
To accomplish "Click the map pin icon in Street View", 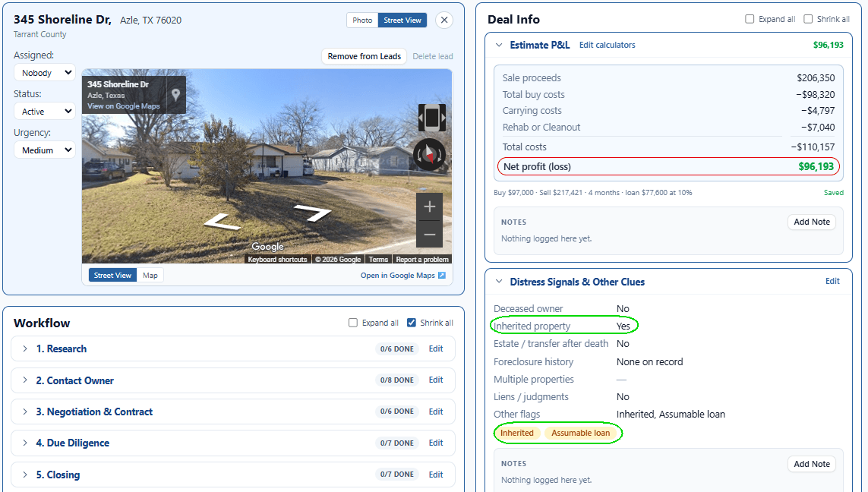I will click(175, 95).
